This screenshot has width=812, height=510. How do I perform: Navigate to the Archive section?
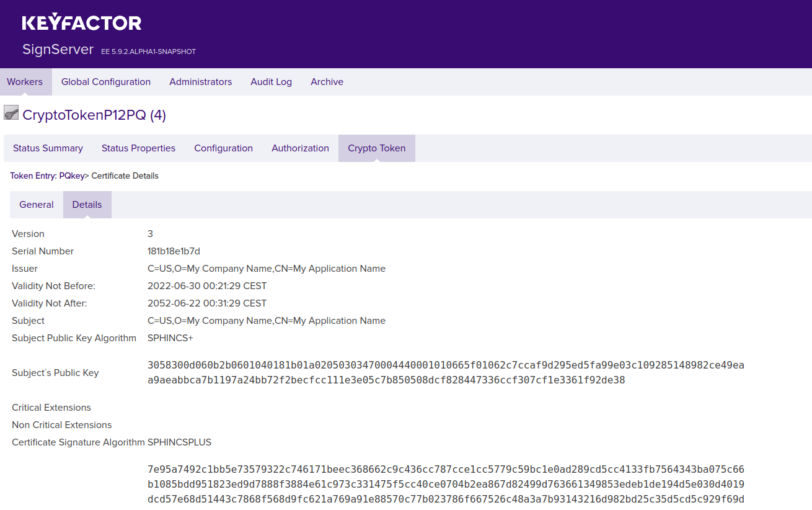327,82
